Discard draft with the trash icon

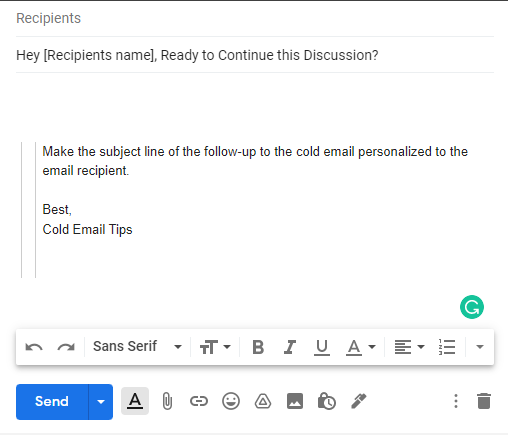(x=484, y=401)
